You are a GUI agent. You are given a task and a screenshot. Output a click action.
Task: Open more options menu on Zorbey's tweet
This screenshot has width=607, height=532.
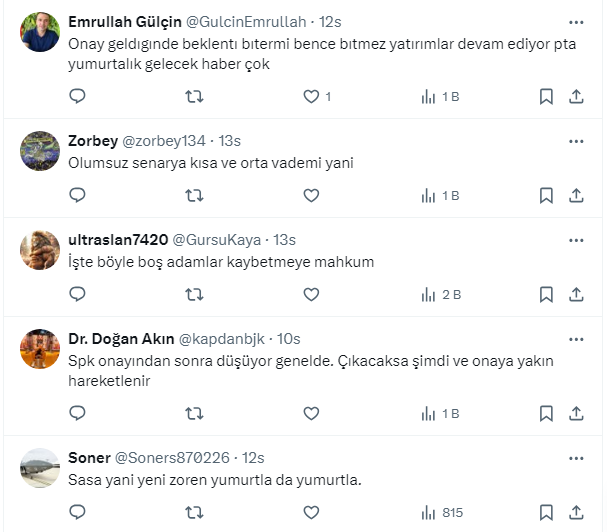click(576, 140)
